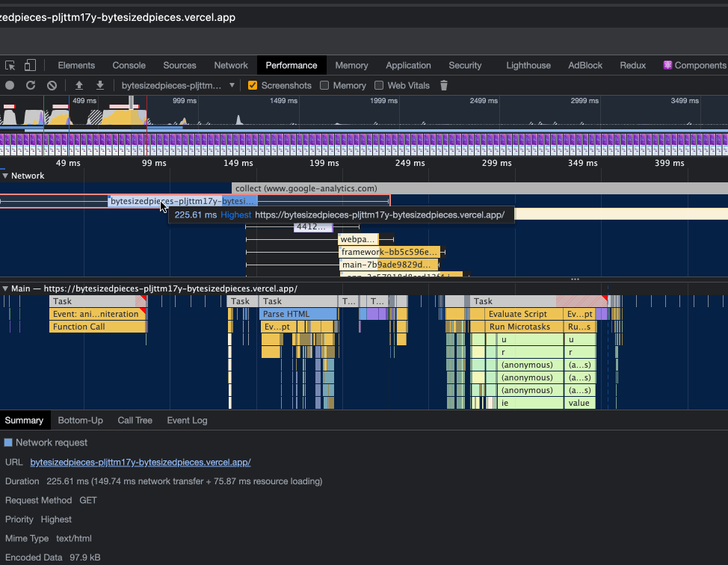Screen dimensions: 728x565
Task: Click the reload and record icon
Action: pyautogui.click(x=30, y=85)
